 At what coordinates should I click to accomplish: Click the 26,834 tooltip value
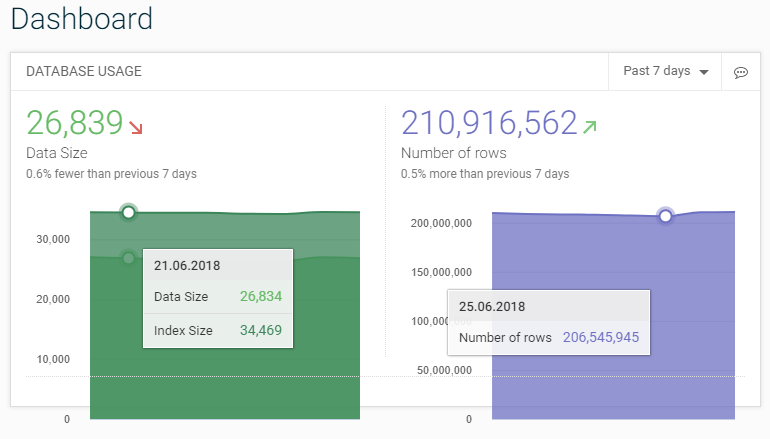[x=261, y=297]
